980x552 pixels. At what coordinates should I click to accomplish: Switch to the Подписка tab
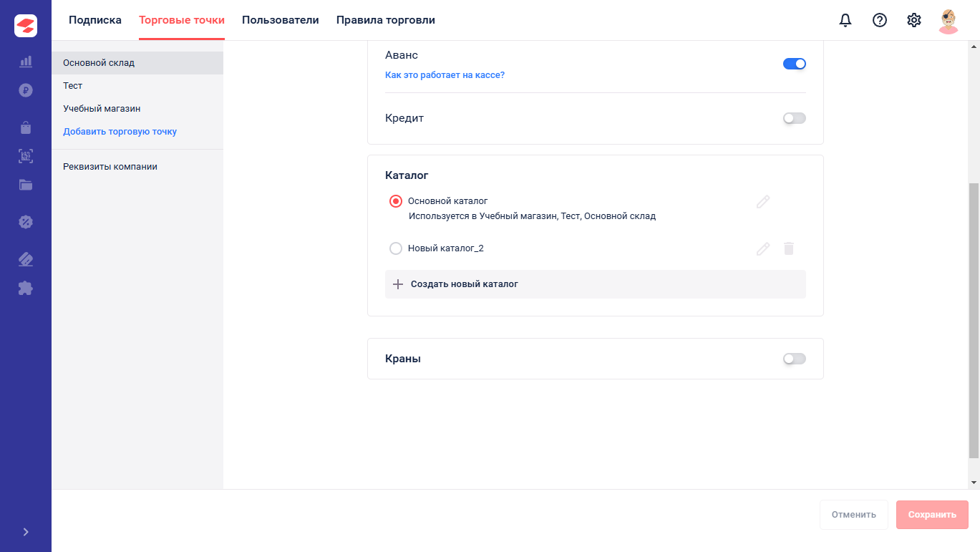pyautogui.click(x=95, y=20)
